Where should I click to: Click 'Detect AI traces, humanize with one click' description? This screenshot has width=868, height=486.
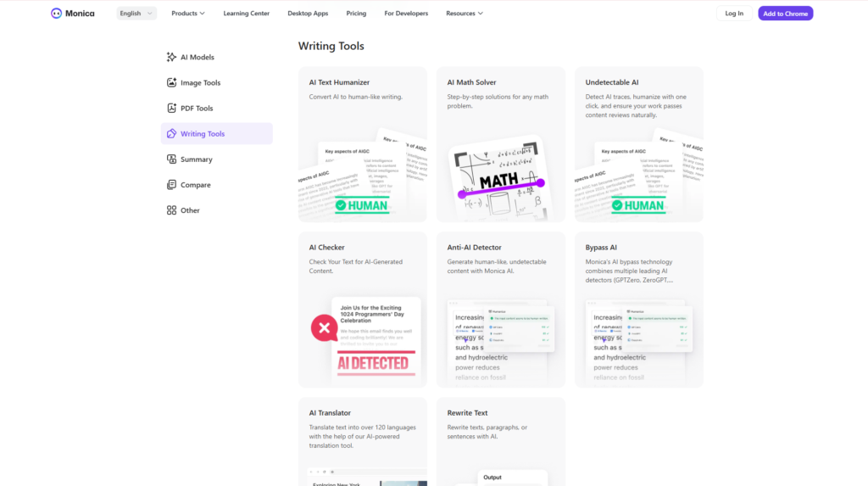(636, 106)
